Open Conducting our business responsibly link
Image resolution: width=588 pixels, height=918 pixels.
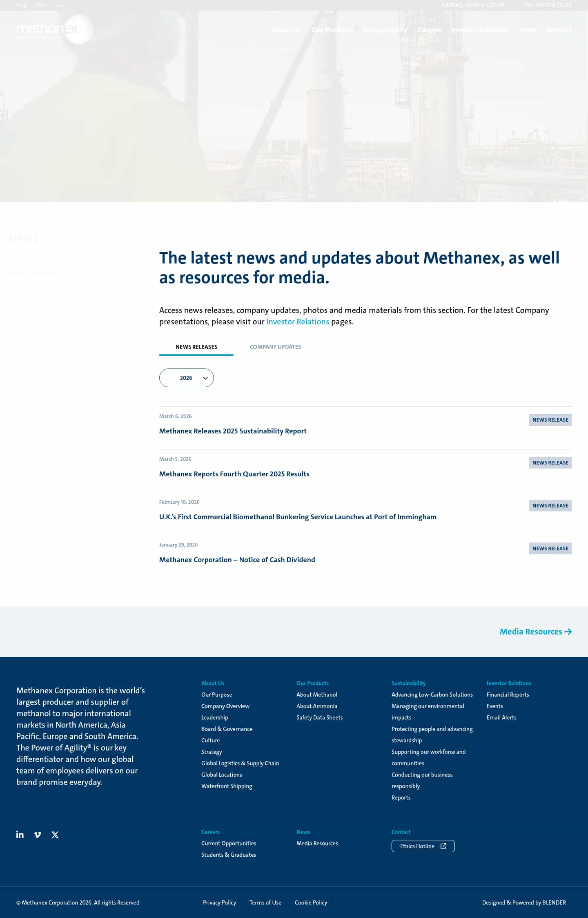[422, 780]
